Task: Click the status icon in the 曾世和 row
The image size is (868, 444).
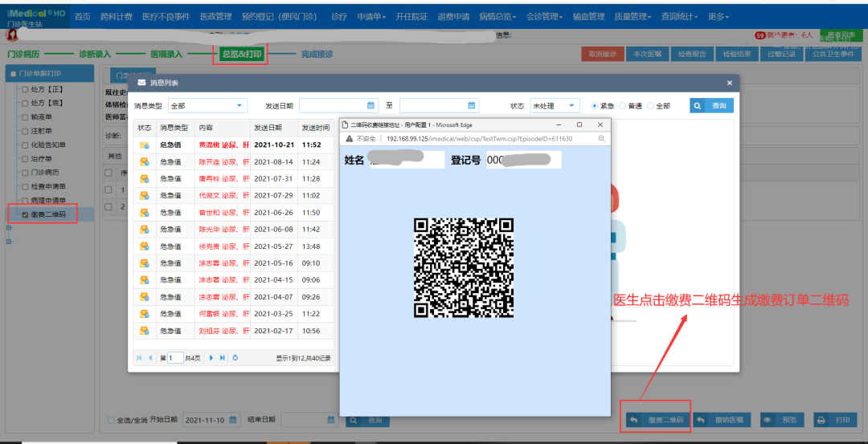Action: point(145,212)
